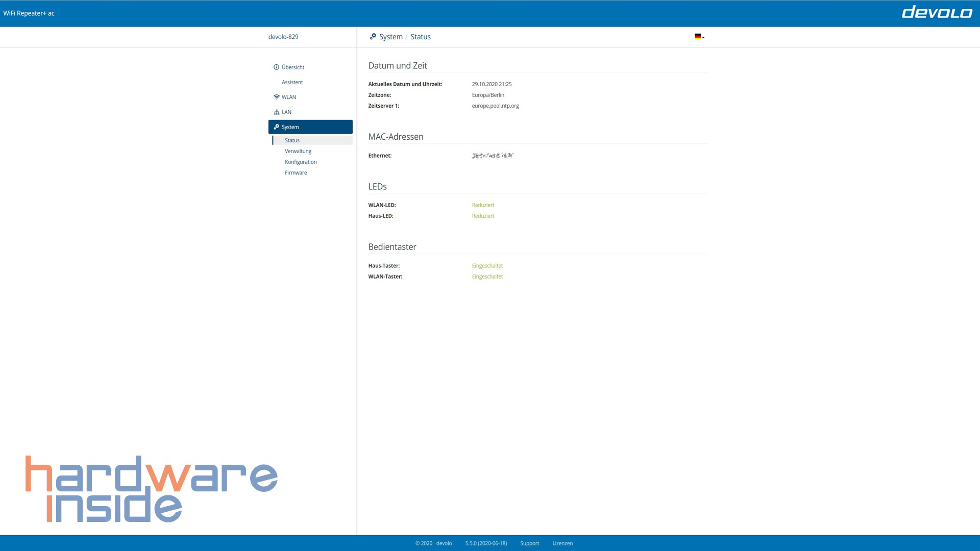Open the Firmware submenu page
The height and width of the screenshot is (551, 980).
click(296, 173)
